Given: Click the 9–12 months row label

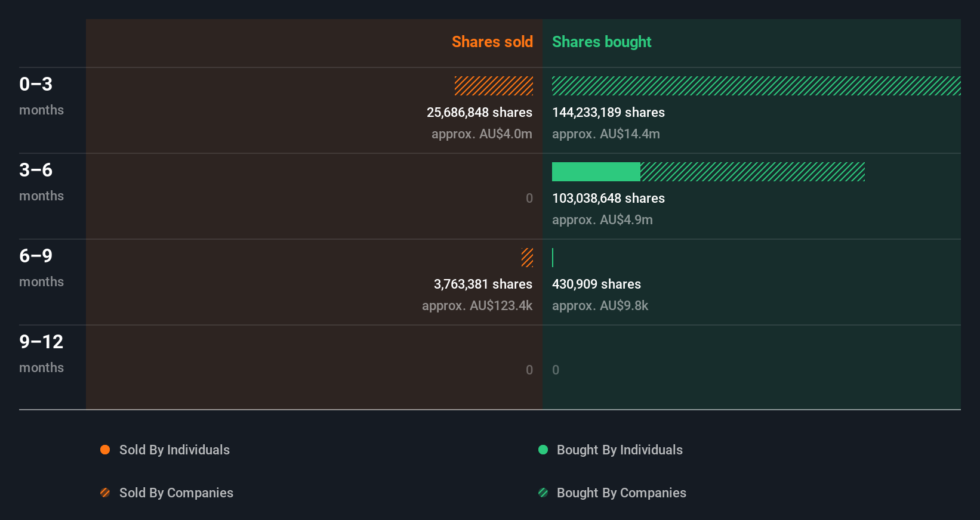Looking at the screenshot, I should click(41, 354).
